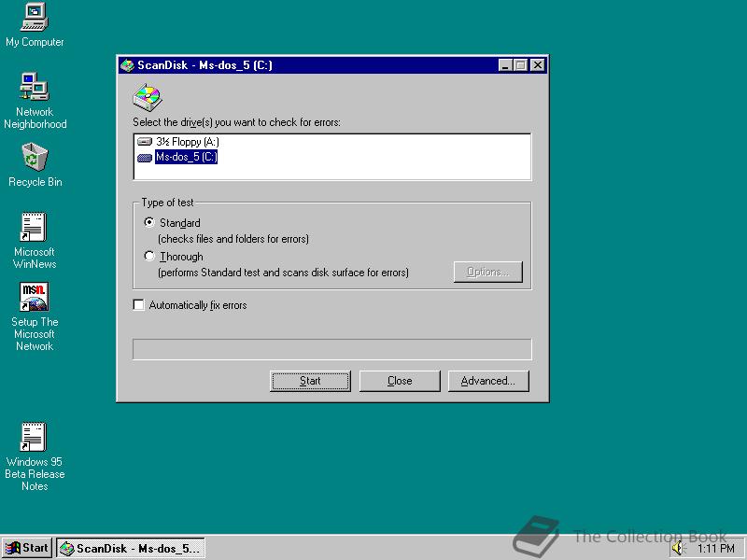Click the volume speaker icon in system tray
The image size is (747, 560).
click(x=678, y=548)
